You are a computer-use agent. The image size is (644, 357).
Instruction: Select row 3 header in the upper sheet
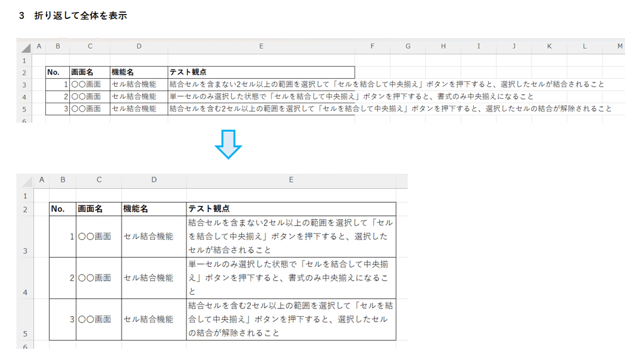point(25,85)
